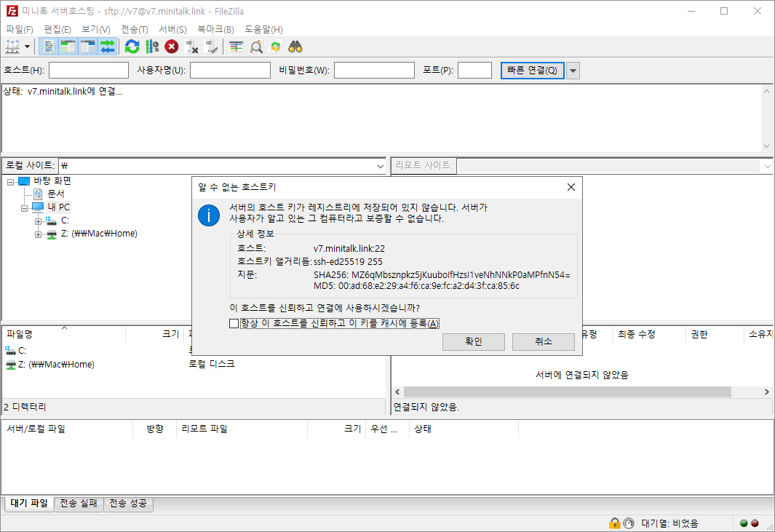
Task: Expand the C: drive tree node
Action: point(38,221)
